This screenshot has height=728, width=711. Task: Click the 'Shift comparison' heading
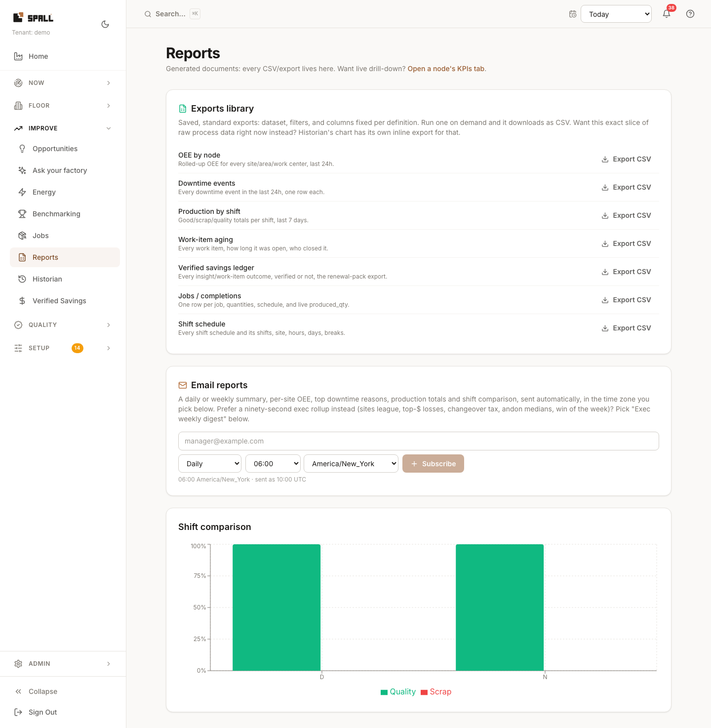tap(215, 527)
